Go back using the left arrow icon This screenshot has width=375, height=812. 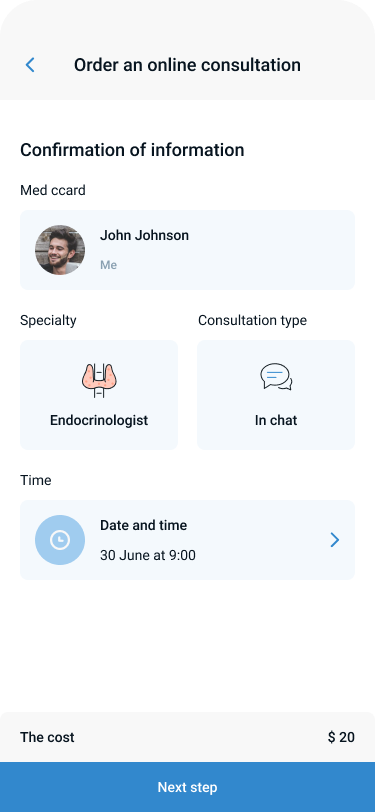coord(30,65)
